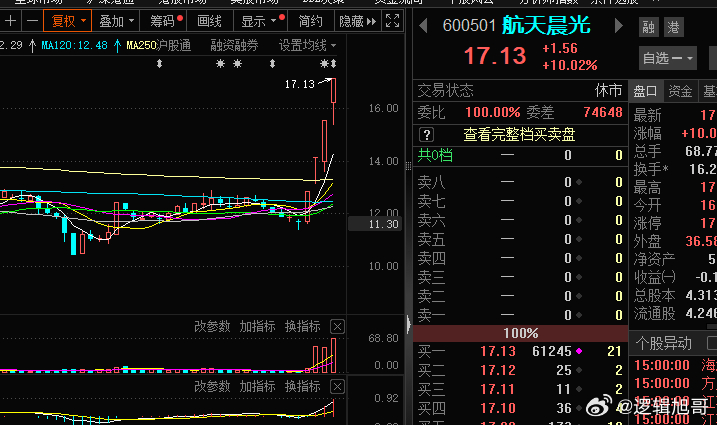This screenshot has width=717, height=425.
Task: Go to previous stock with left arrow
Action: click(x=423, y=26)
